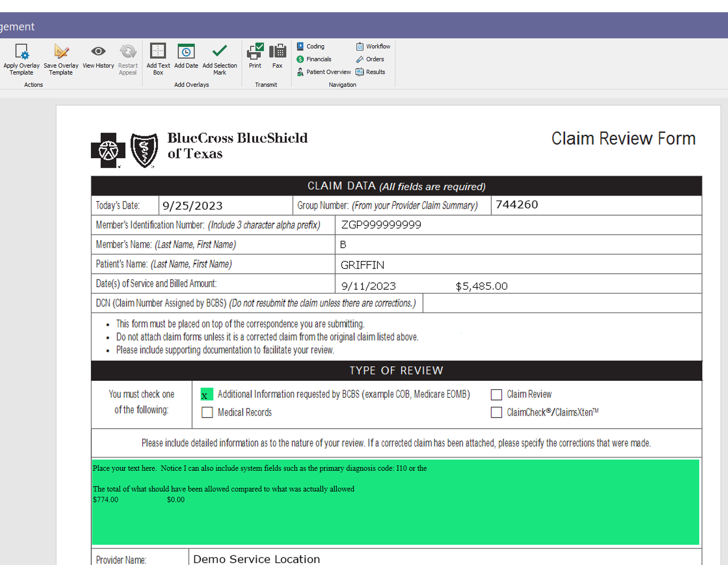Click the $774.00 allowed amount

coord(106,500)
